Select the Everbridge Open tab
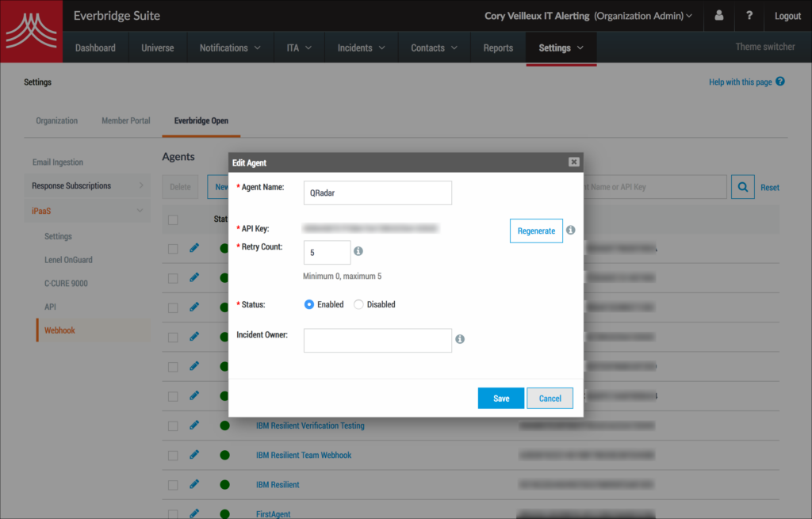 (x=201, y=120)
